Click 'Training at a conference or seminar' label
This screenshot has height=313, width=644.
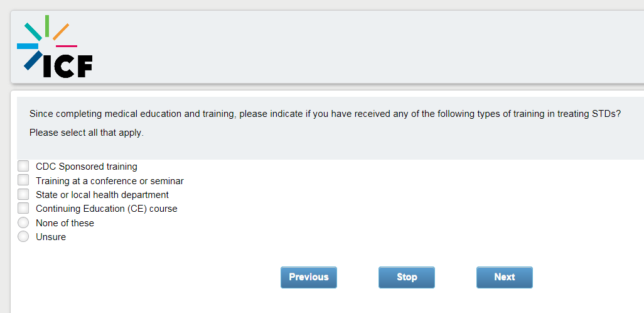pyautogui.click(x=109, y=181)
